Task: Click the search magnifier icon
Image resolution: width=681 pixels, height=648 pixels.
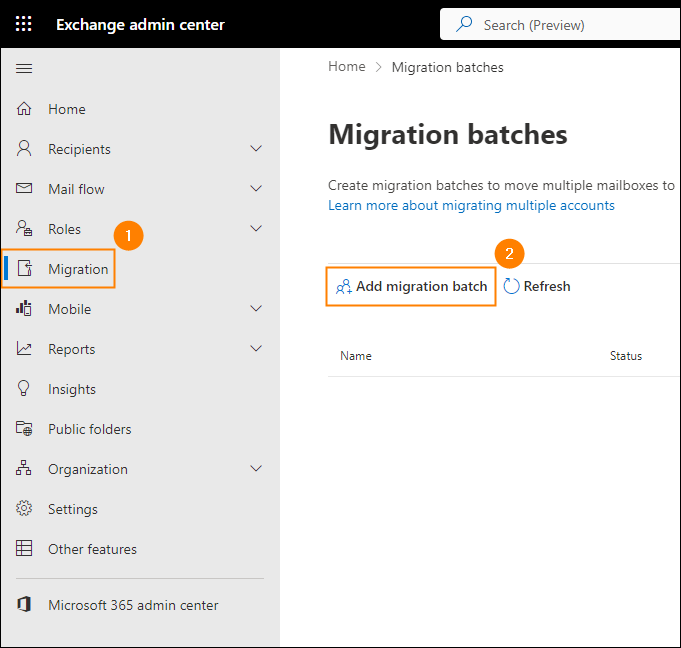Action: (x=464, y=24)
